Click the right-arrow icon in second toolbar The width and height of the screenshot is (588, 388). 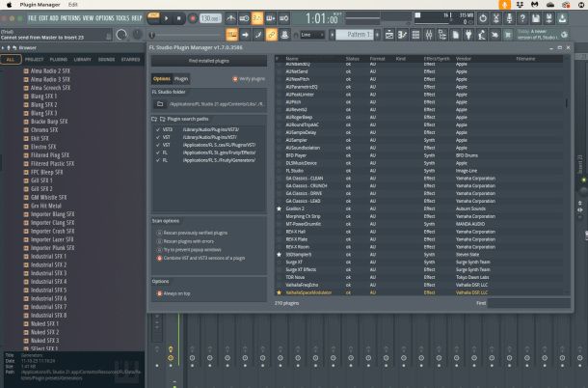245,35
